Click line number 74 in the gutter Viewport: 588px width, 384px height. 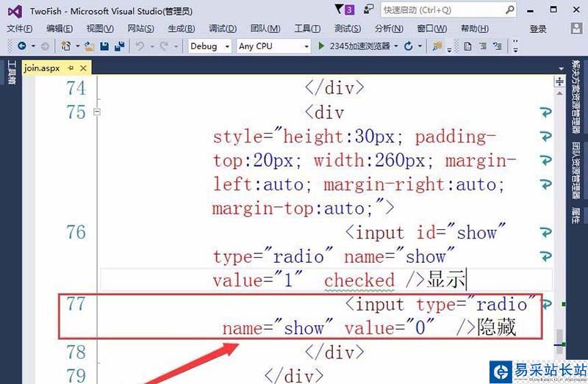click(76, 88)
